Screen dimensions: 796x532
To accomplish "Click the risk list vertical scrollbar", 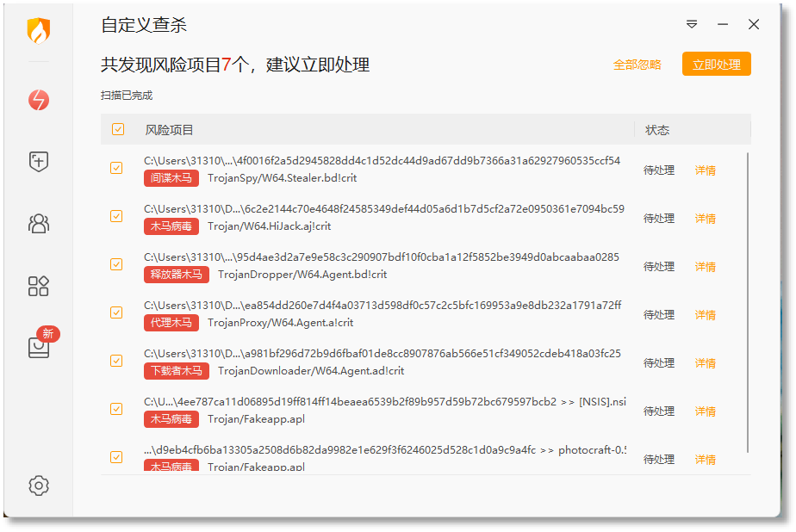I will click(x=748, y=302).
